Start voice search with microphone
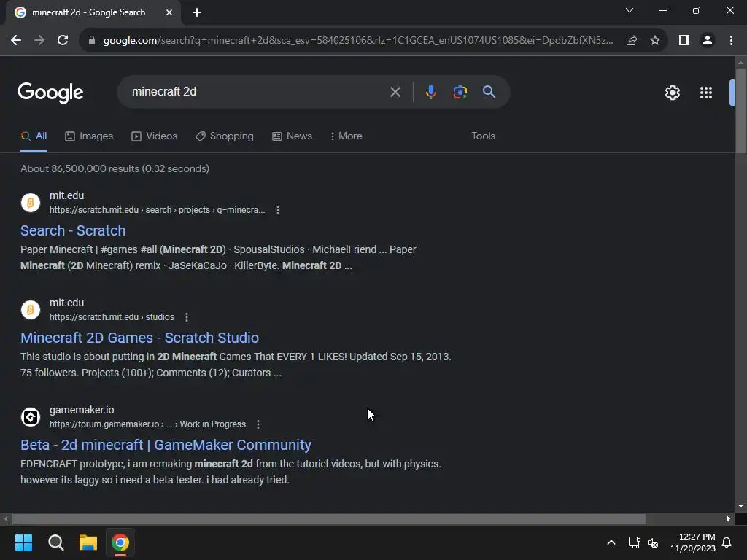 point(430,92)
